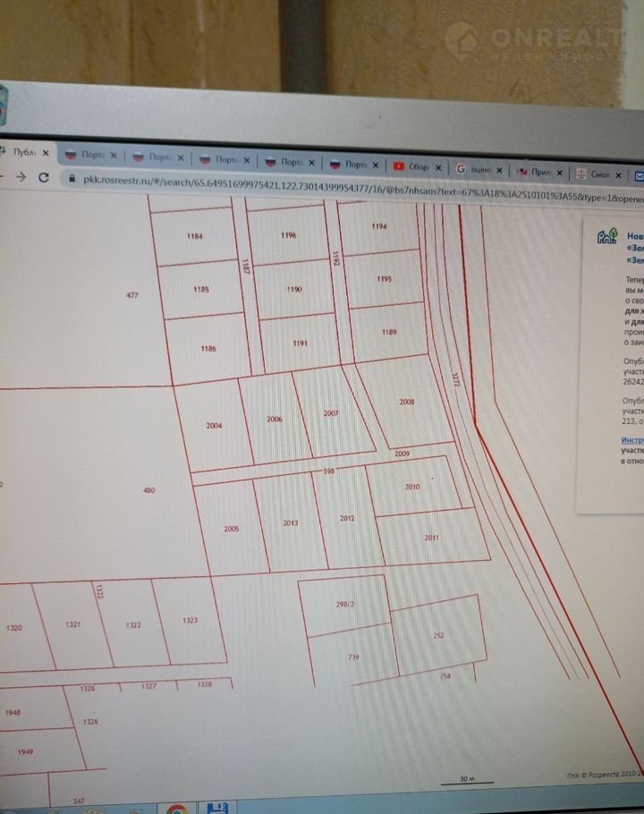
Task: Click parcel 1190 on the cadastral map
Action: 294,289
